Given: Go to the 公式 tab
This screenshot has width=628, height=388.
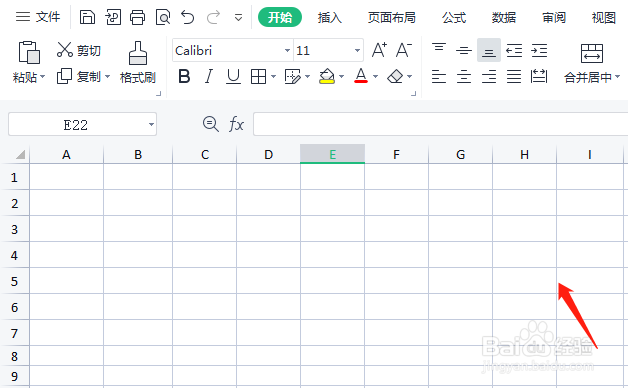Looking at the screenshot, I should point(454,17).
